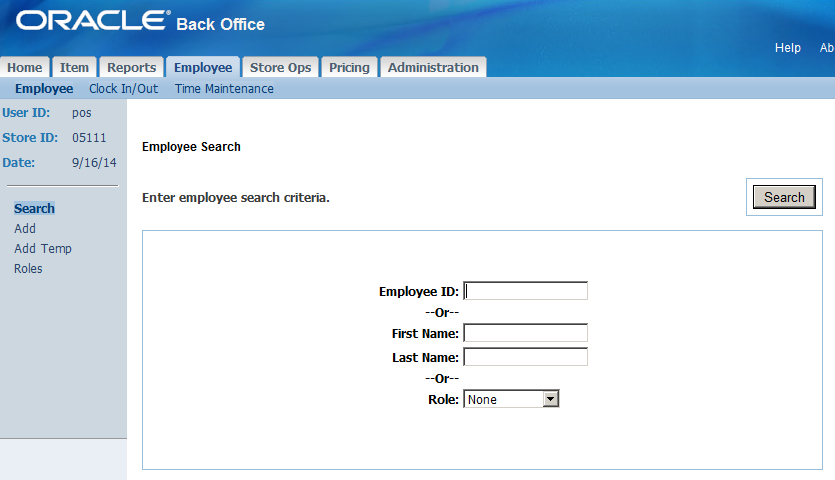Screen dimensions: 835x480
Task: Click the Search button
Action: tap(784, 197)
